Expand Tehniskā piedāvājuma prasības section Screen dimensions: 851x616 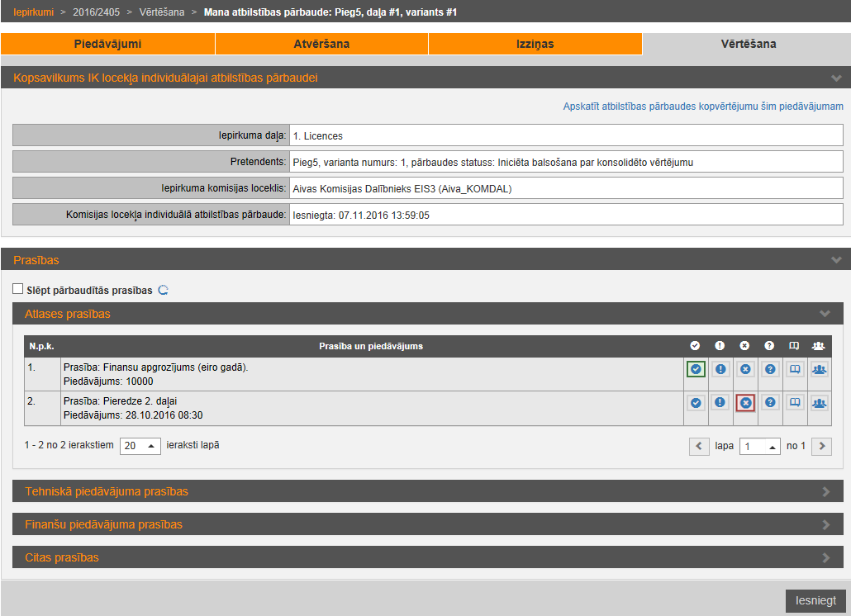[x=426, y=491]
